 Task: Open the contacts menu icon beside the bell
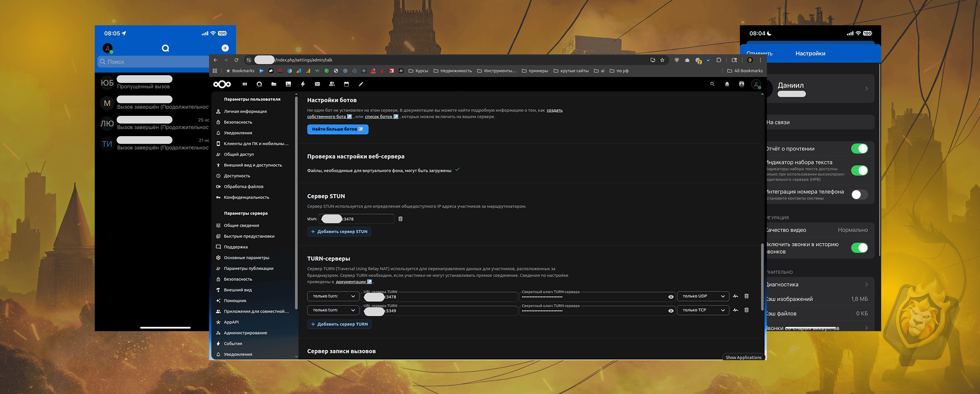pyautogui.click(x=742, y=84)
